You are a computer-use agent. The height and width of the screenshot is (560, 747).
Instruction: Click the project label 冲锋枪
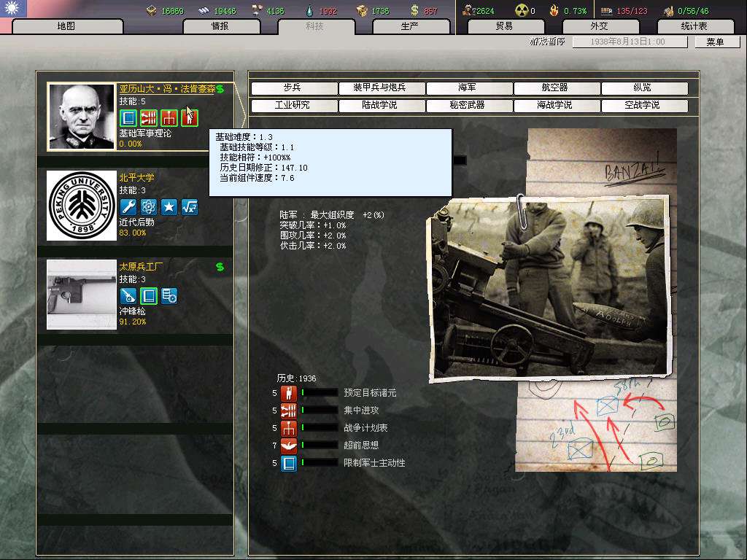[133, 311]
